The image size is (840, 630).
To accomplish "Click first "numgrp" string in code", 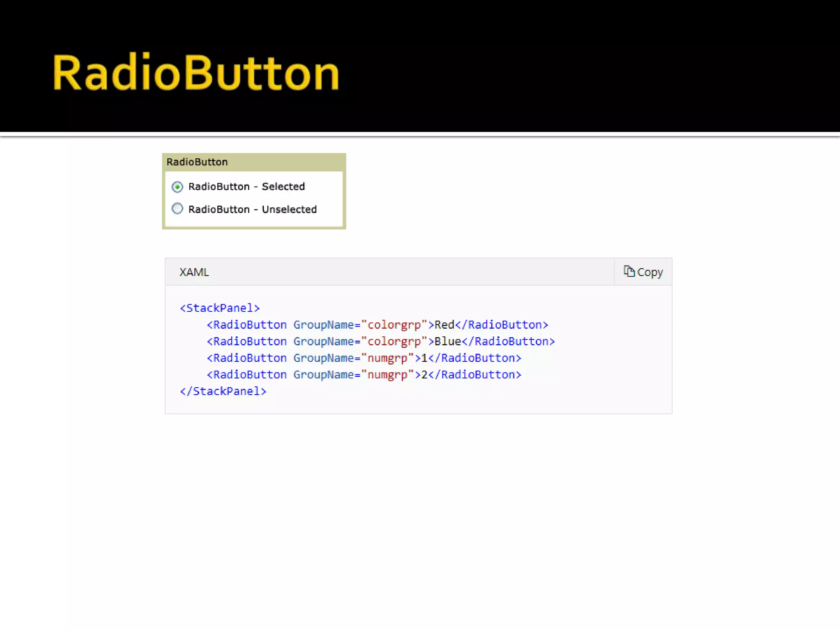I will pos(387,358).
